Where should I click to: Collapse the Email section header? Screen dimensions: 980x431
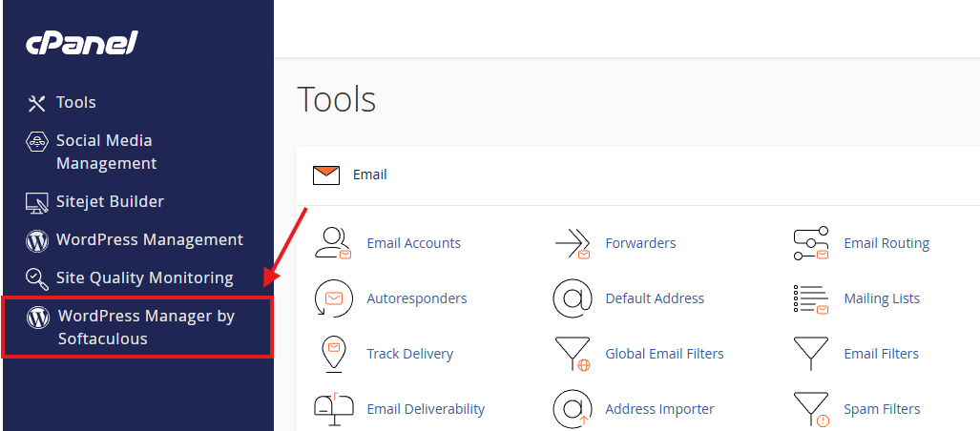coord(638,175)
